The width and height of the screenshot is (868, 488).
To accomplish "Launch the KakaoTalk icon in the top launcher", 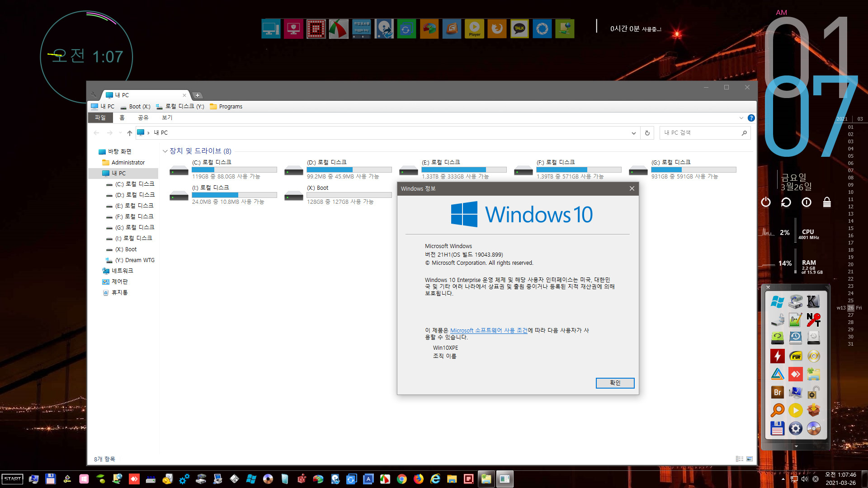I will point(519,29).
